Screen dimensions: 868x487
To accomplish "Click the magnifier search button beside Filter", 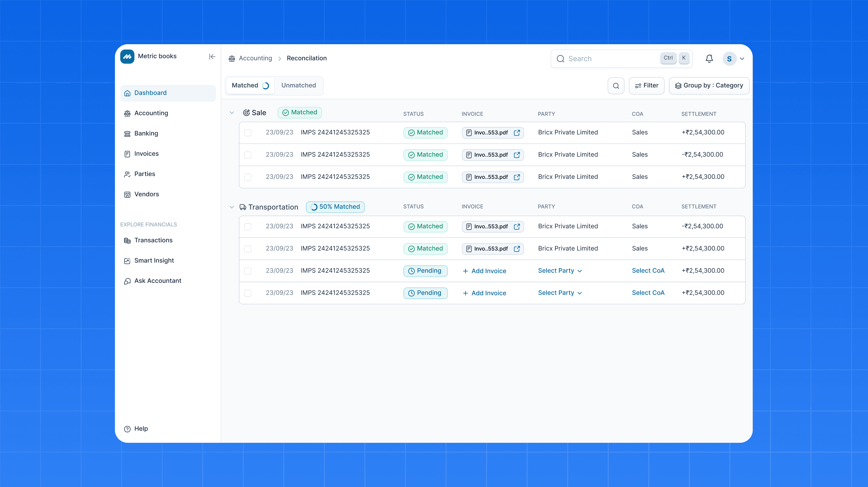I will tap(616, 86).
